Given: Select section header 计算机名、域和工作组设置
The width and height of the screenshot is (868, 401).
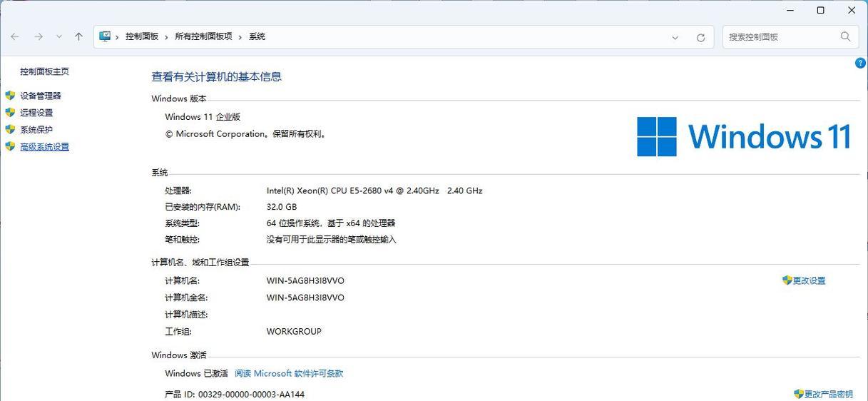Looking at the screenshot, I should tap(200, 263).
